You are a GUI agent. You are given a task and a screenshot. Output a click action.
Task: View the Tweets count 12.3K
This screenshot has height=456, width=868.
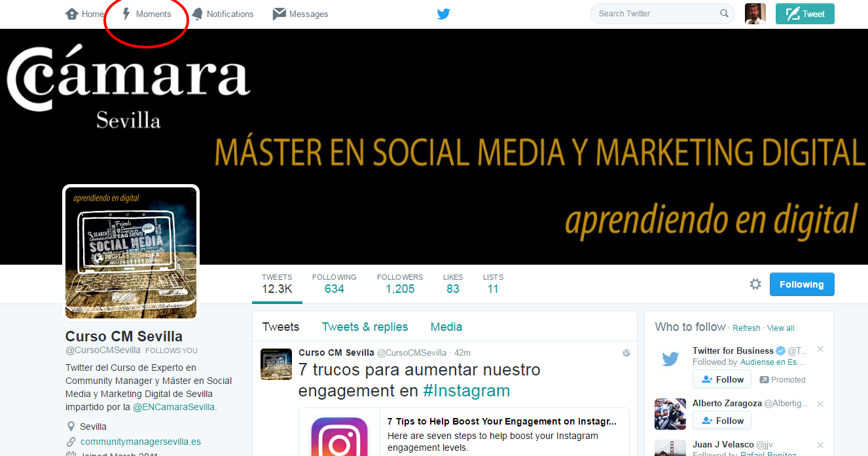coord(277,284)
